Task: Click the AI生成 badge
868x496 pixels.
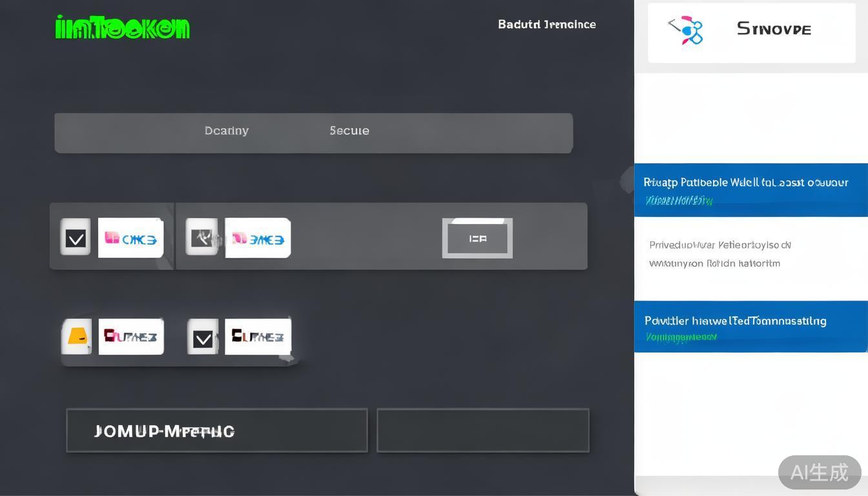Action: pos(819,472)
